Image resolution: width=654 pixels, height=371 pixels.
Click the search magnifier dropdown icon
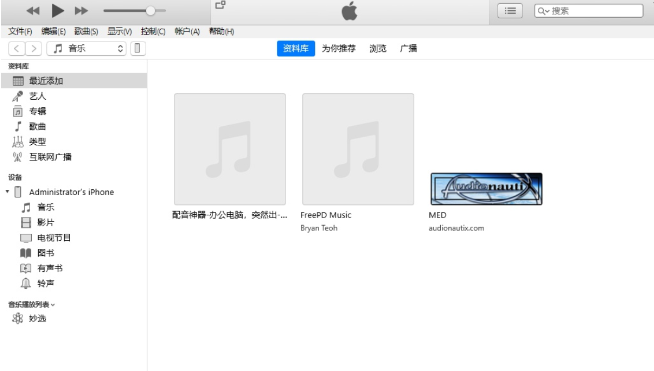[543, 11]
